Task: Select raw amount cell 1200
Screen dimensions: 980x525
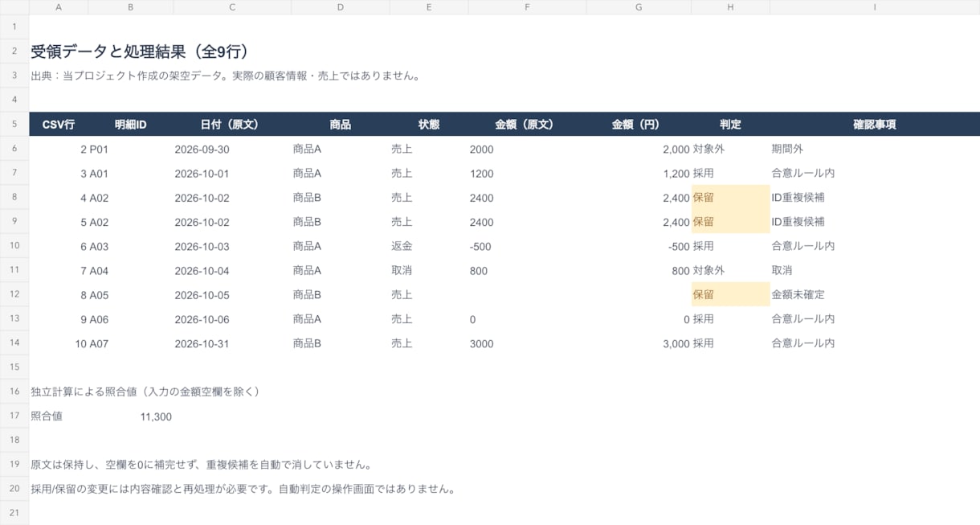Action: pos(527,174)
